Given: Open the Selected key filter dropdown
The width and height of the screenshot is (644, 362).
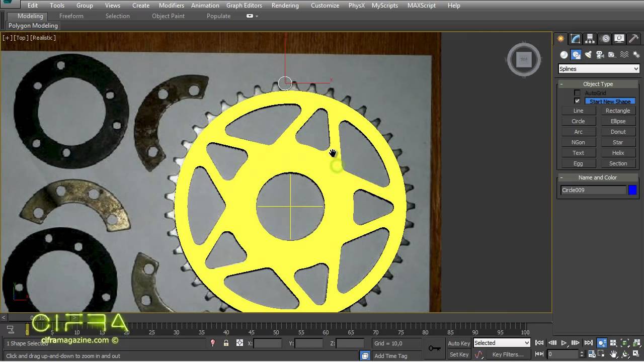Looking at the screenshot, I should coord(502,343).
